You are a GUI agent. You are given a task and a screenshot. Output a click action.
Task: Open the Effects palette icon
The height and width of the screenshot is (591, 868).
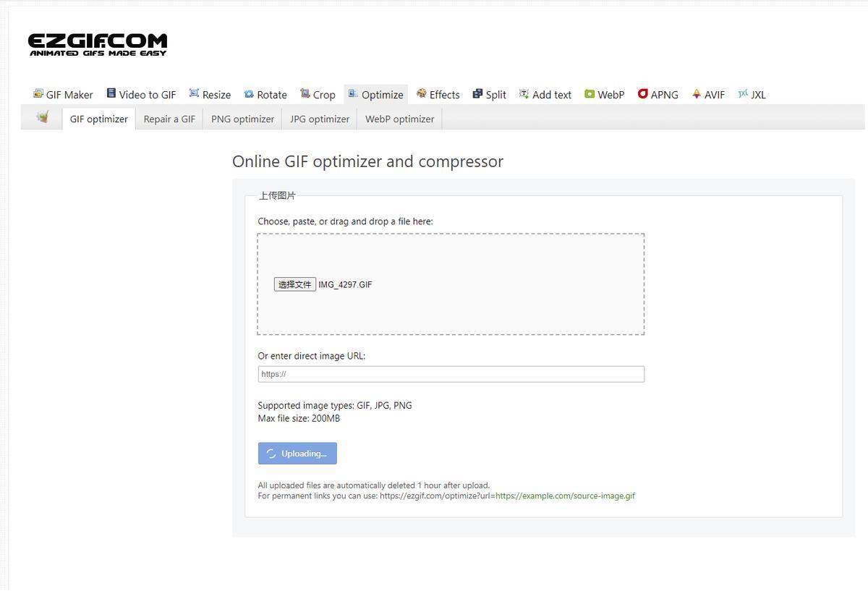[422, 93]
